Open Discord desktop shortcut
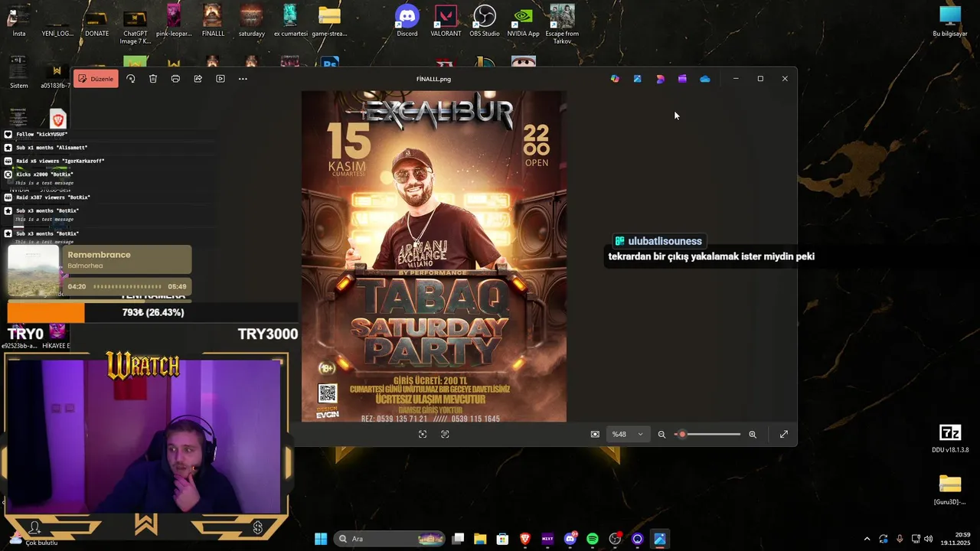Image resolution: width=980 pixels, height=551 pixels. coord(407,21)
